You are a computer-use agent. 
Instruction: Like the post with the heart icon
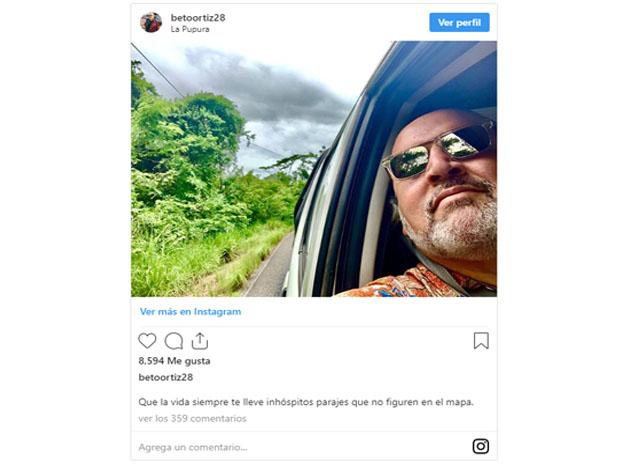[x=147, y=341]
